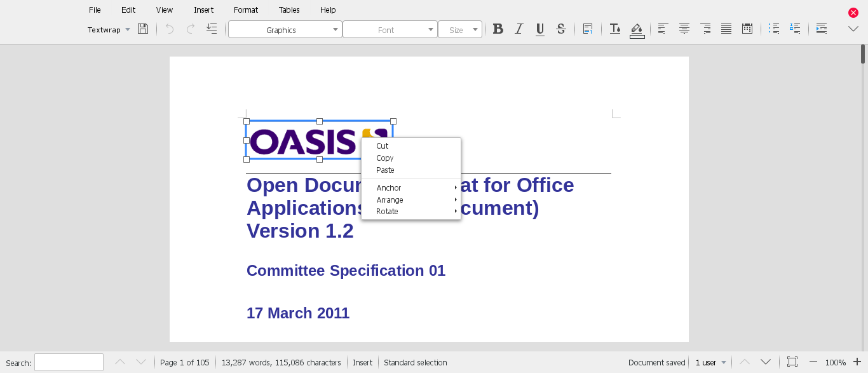Image resolution: width=868 pixels, height=373 pixels.
Task: Center align the paragraph
Action: click(x=684, y=29)
